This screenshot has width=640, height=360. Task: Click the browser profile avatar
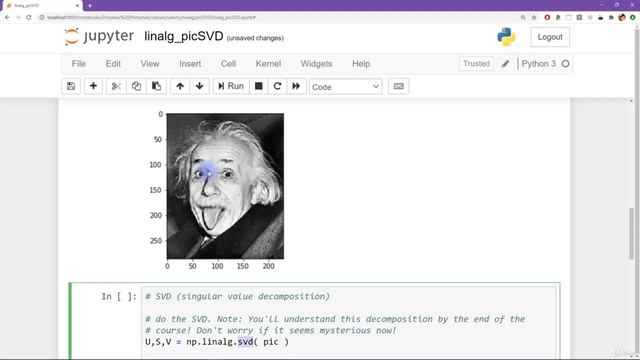coord(622,18)
